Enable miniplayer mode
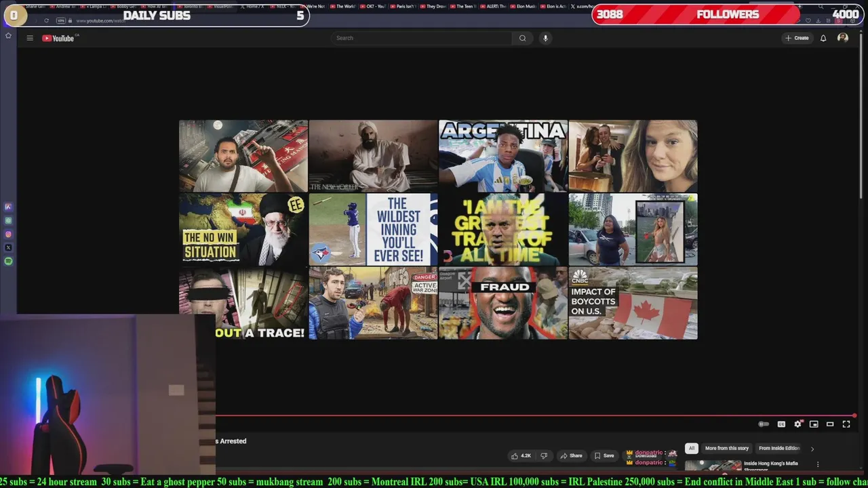Image resolution: width=868 pixels, height=488 pixels. pyautogui.click(x=814, y=424)
